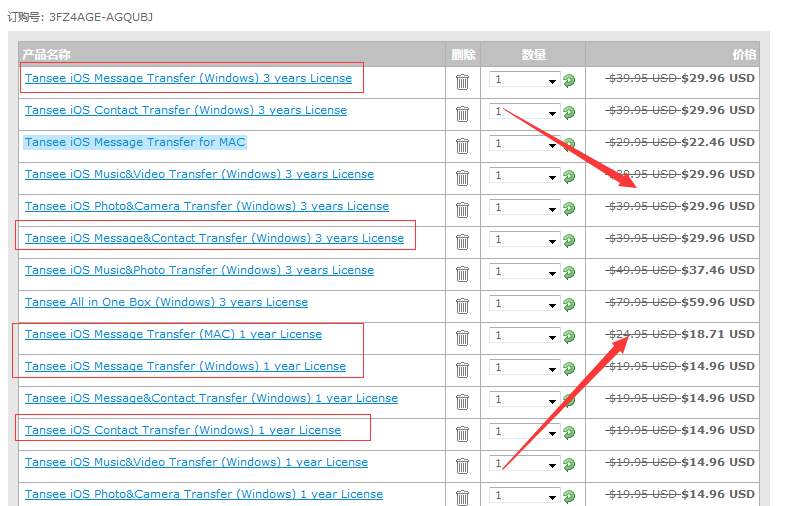Trash the All in One Box 3 years item
Image resolution: width=785 pixels, height=506 pixels.
click(462, 306)
